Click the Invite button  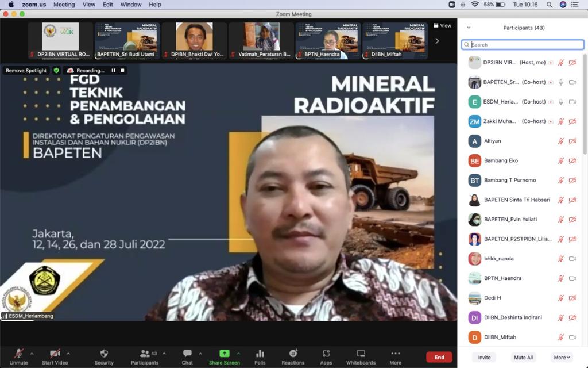tap(484, 358)
